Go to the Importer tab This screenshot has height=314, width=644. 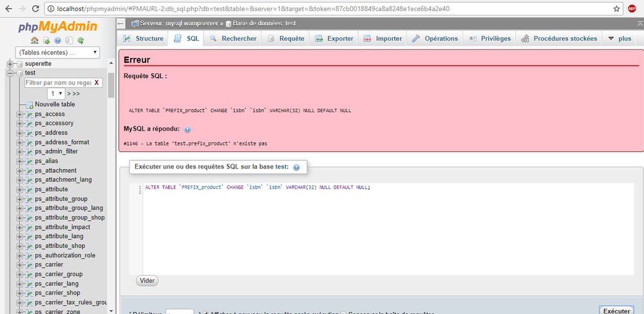coord(383,39)
